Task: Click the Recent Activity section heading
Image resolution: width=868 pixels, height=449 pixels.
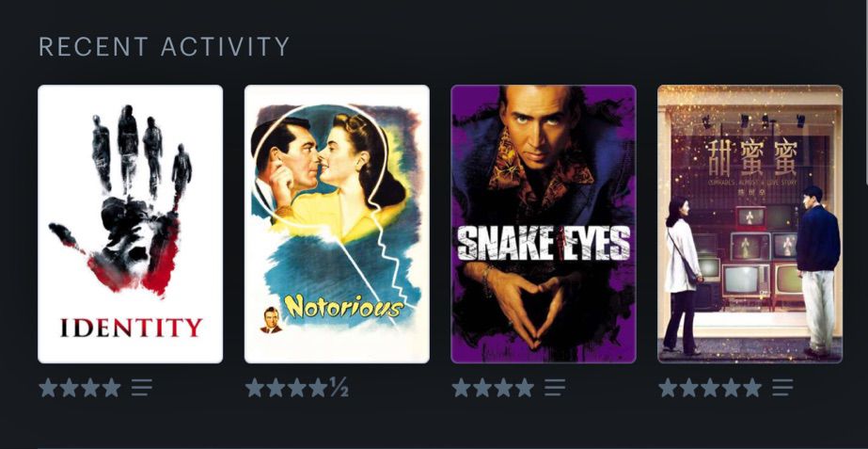Action: tap(165, 46)
